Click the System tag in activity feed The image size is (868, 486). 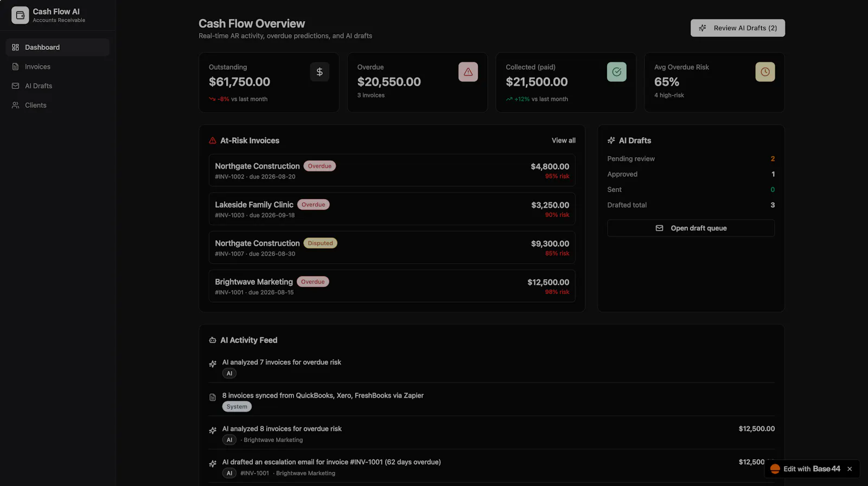237,407
